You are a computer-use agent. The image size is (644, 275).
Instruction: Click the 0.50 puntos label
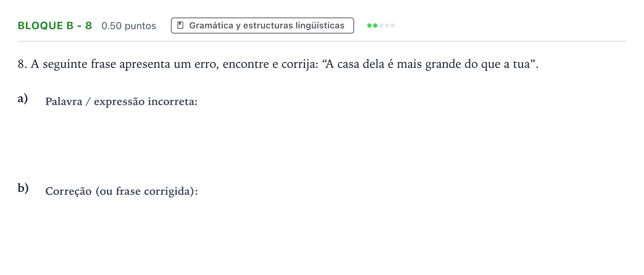coord(129,26)
